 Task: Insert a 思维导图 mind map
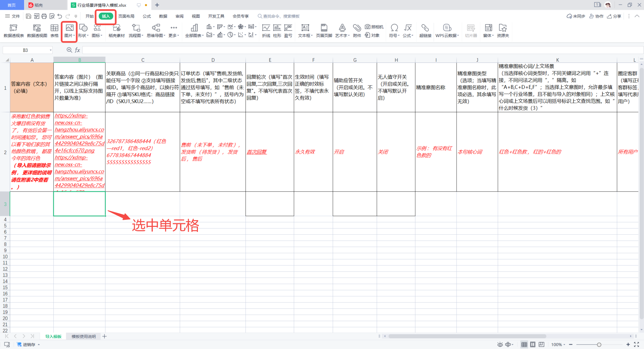[156, 31]
